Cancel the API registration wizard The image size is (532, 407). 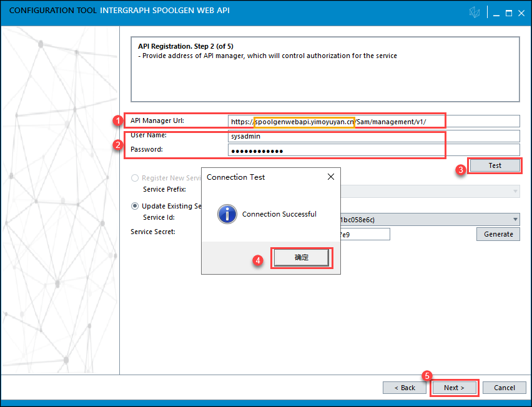pos(504,388)
